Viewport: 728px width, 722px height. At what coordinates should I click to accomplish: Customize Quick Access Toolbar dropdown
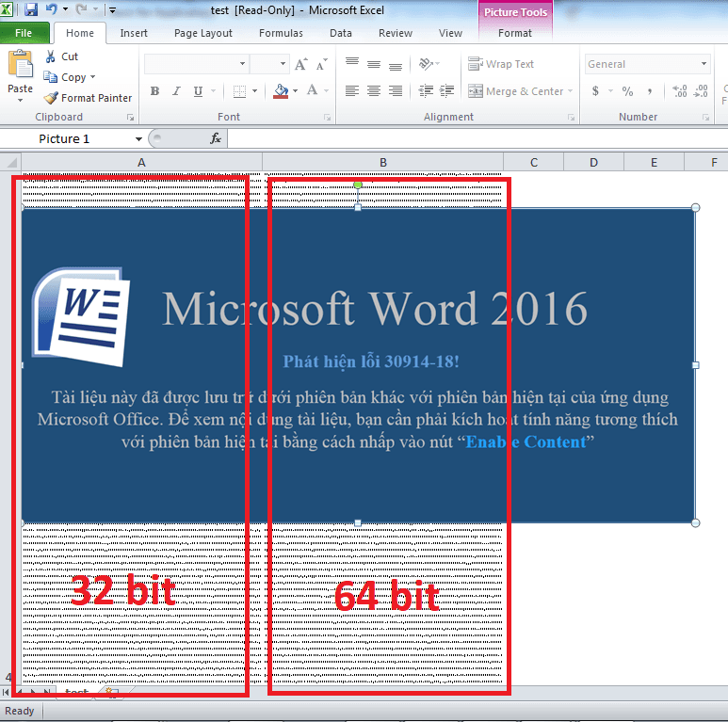(112, 9)
